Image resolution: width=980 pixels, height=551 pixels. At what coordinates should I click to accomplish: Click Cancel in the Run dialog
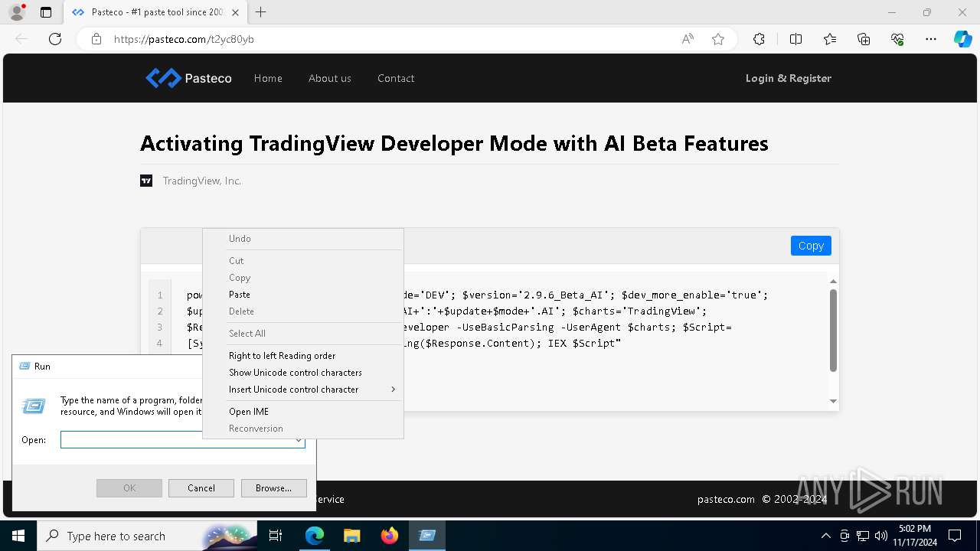(201, 488)
